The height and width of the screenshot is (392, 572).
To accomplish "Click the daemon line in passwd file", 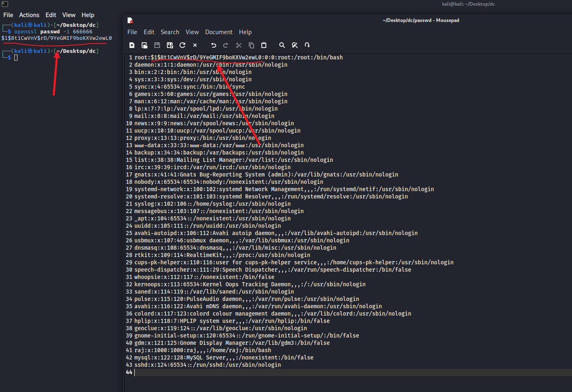I will pos(211,65).
